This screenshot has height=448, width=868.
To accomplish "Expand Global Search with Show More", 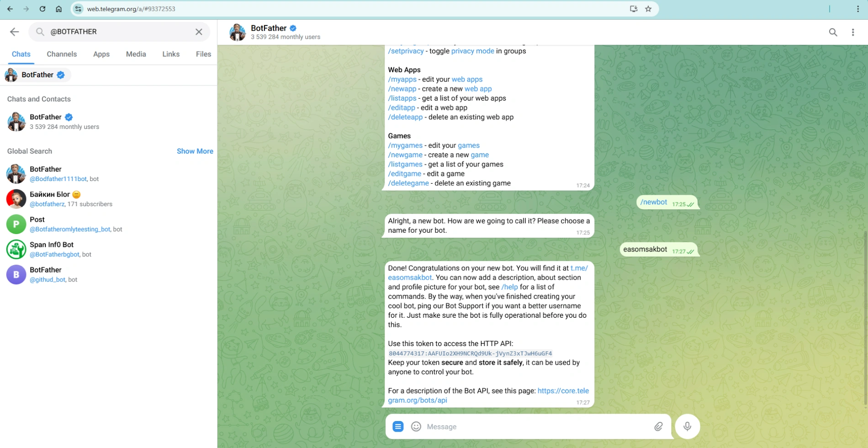I will pyautogui.click(x=195, y=151).
